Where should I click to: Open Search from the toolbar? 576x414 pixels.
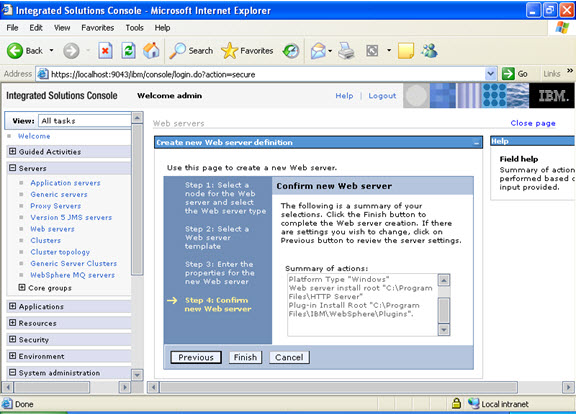click(191, 51)
